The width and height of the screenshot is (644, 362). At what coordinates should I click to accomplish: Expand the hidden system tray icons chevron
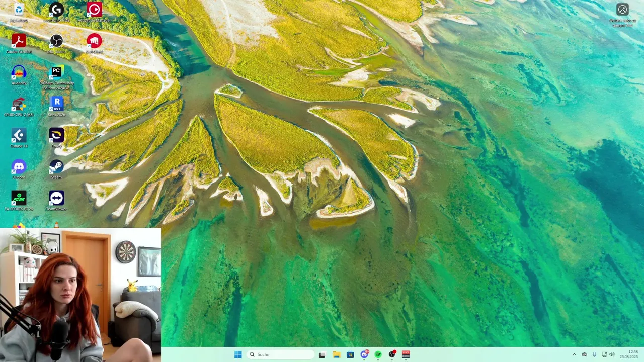574,354
